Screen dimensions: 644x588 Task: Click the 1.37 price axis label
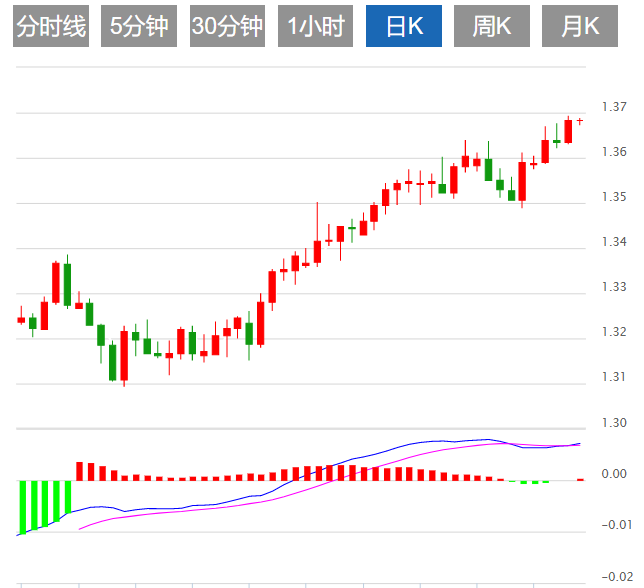614,107
